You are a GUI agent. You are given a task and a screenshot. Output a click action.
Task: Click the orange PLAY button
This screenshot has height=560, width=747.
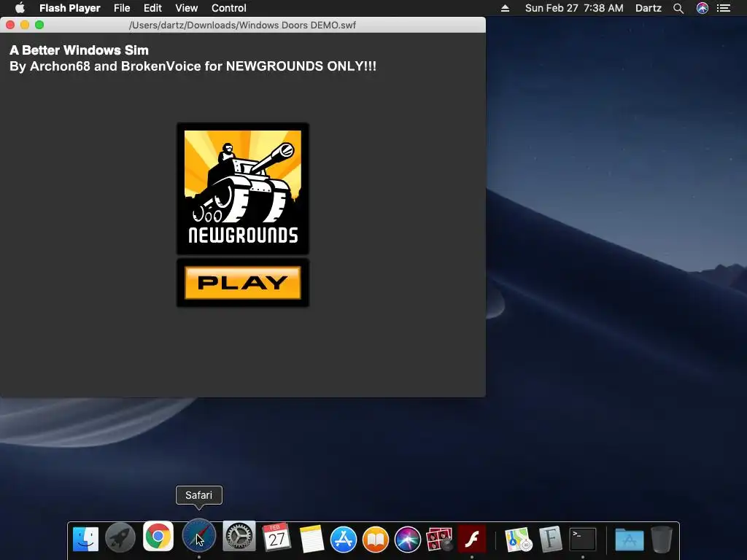click(x=242, y=283)
